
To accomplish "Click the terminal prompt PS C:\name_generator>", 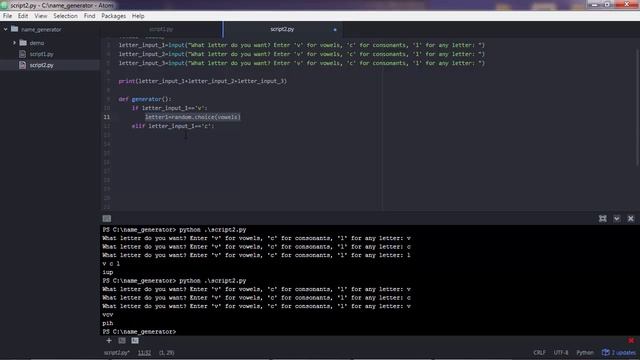I will (x=139, y=332).
